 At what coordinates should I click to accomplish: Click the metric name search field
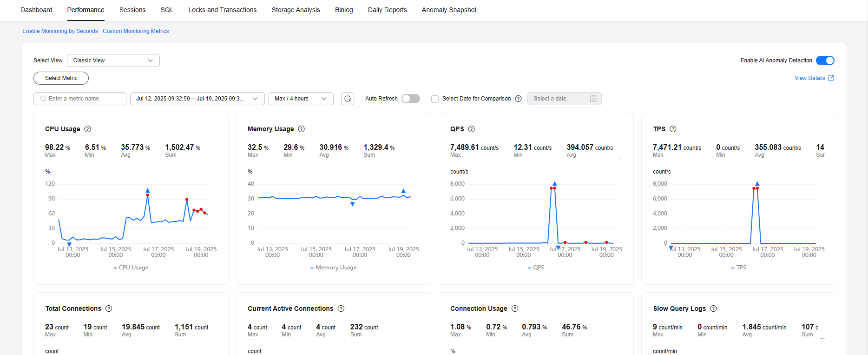tap(80, 99)
